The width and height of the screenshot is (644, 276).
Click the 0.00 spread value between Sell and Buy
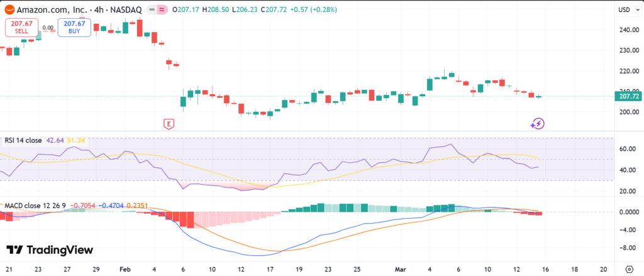48,28
